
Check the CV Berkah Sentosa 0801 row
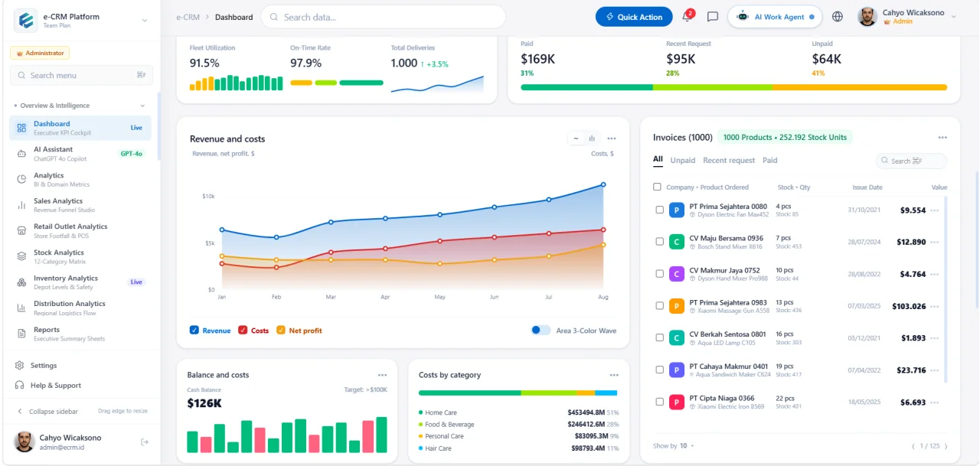[660, 337]
